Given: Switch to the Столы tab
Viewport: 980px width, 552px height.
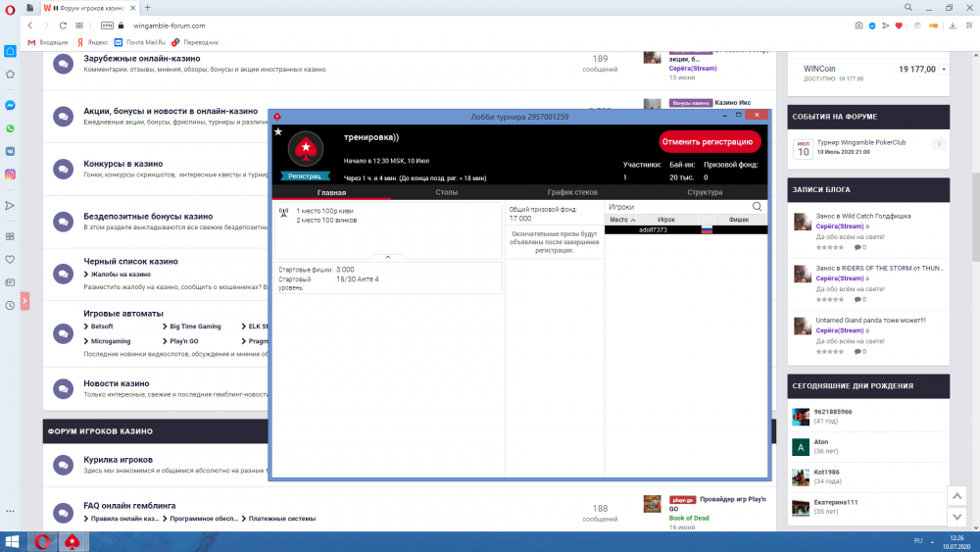Looking at the screenshot, I should (446, 193).
